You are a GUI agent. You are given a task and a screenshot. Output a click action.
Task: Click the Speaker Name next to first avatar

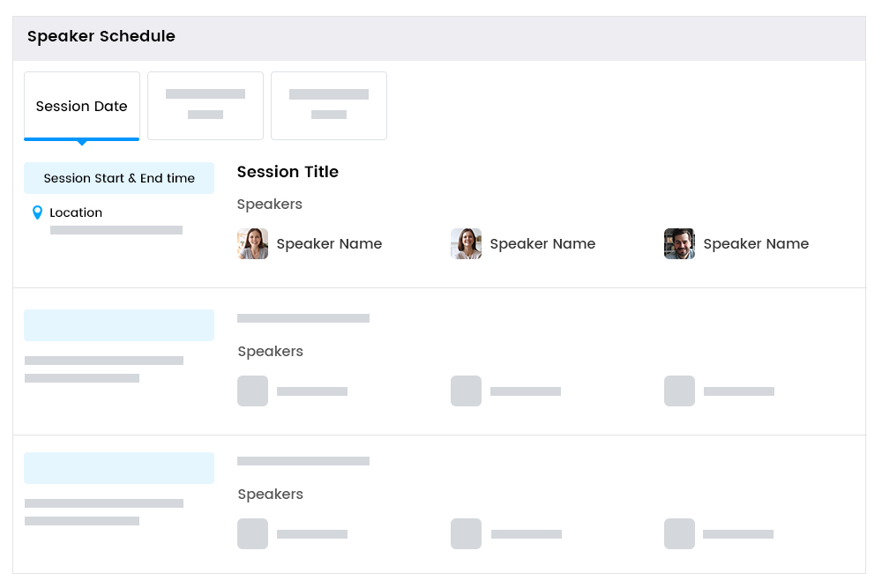click(x=329, y=243)
